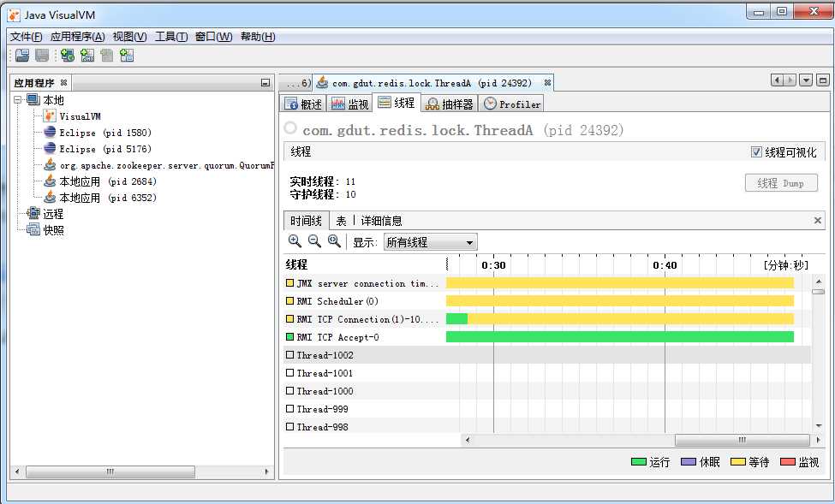This screenshot has width=835, height=504.
Task: Click the Java icon beside 本地应用 (pid 6352)
Action: (50, 198)
